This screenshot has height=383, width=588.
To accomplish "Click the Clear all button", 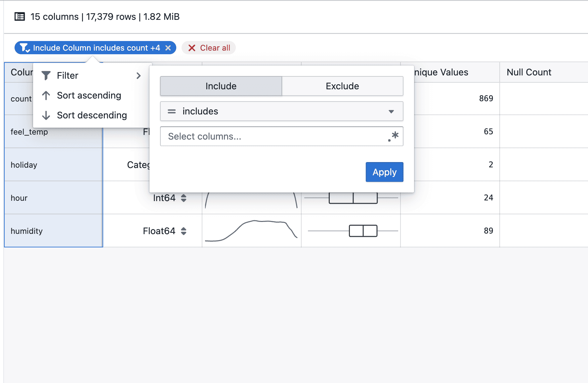I will (209, 48).
